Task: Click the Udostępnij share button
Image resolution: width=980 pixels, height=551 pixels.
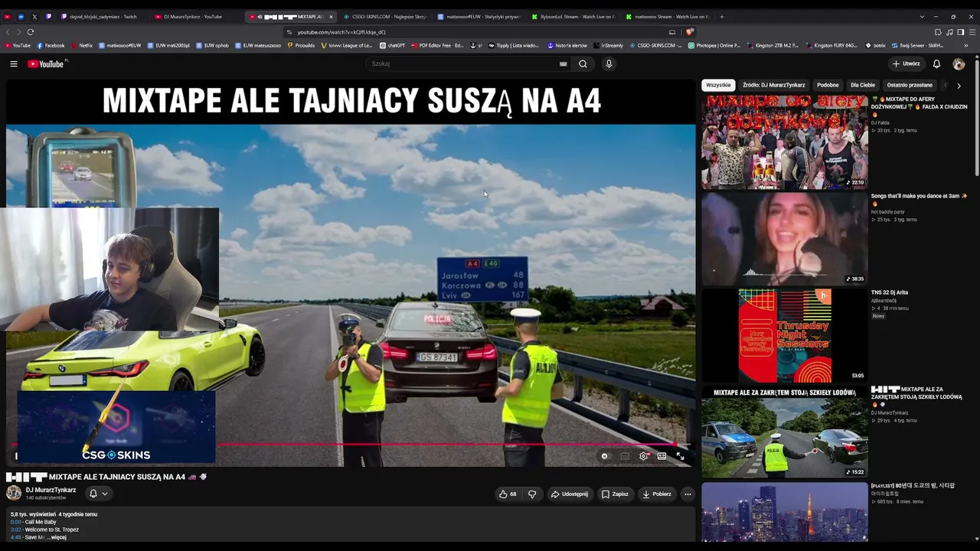Action: point(570,494)
